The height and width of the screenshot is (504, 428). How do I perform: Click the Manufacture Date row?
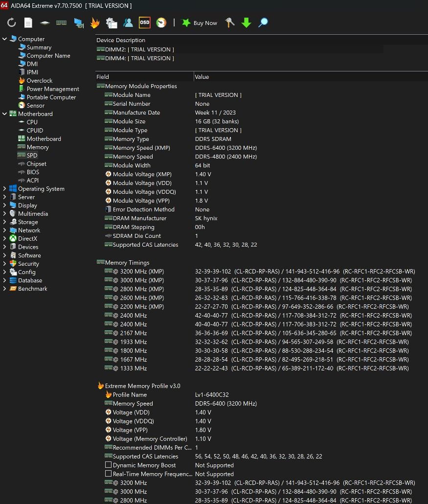click(x=170, y=113)
